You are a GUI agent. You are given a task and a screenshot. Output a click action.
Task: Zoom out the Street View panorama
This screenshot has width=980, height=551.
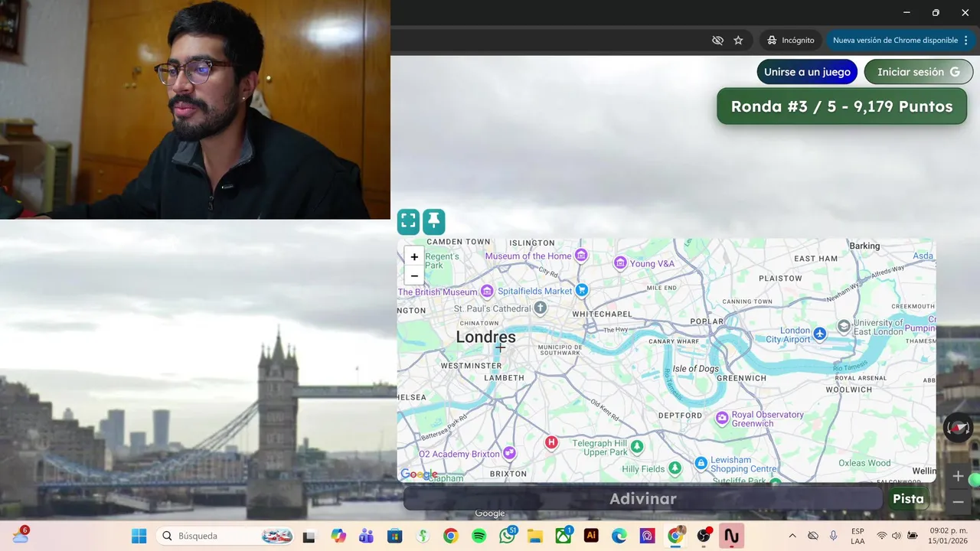958,501
